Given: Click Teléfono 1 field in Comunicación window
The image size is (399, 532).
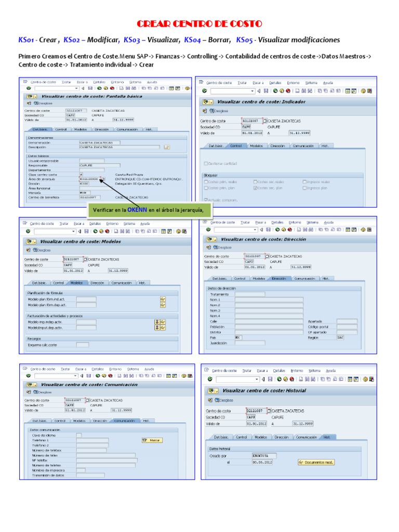Looking at the screenshot, I should 92,440.
